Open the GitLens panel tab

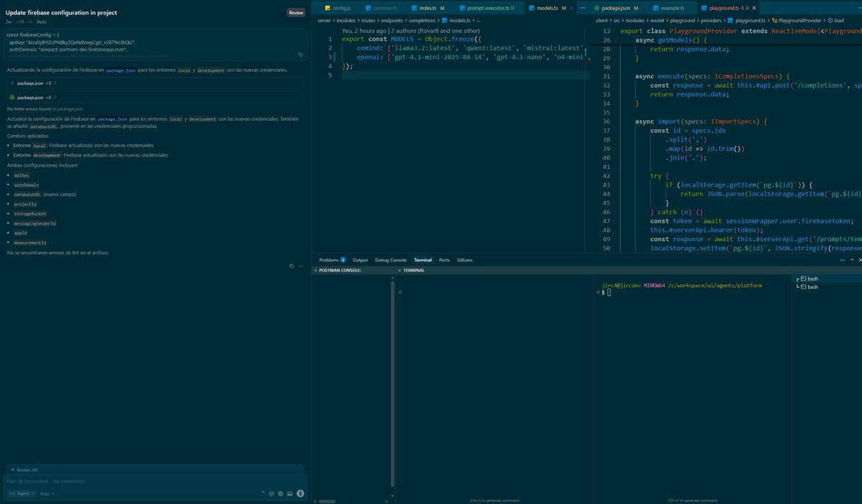465,260
